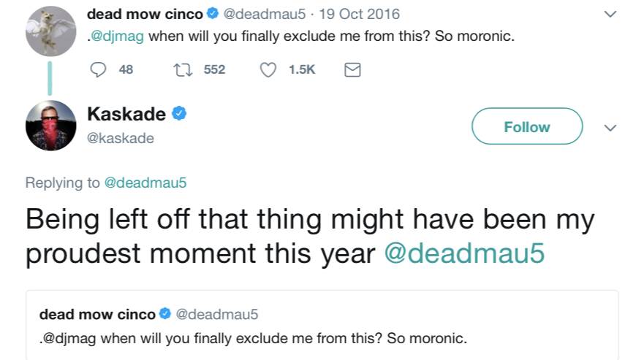Open the @djmag mention in top tweet

(x=117, y=36)
